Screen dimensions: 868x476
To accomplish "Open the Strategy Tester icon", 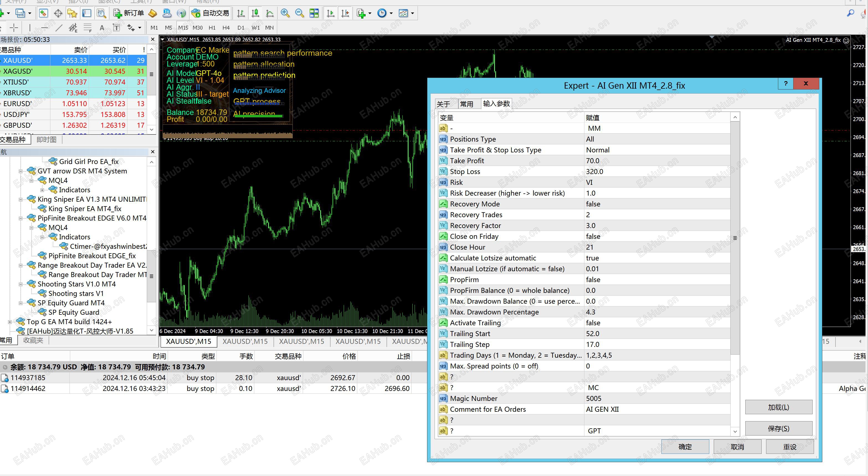I will click(x=101, y=13).
